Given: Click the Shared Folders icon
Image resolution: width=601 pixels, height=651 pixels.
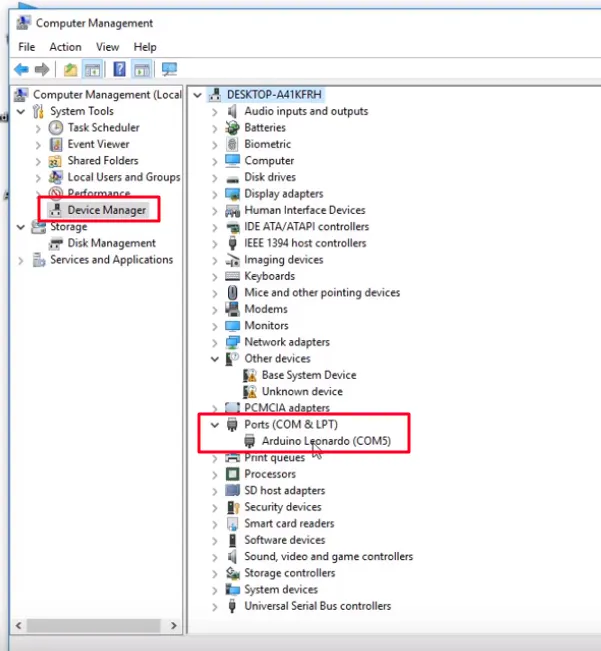Looking at the screenshot, I should tap(55, 161).
